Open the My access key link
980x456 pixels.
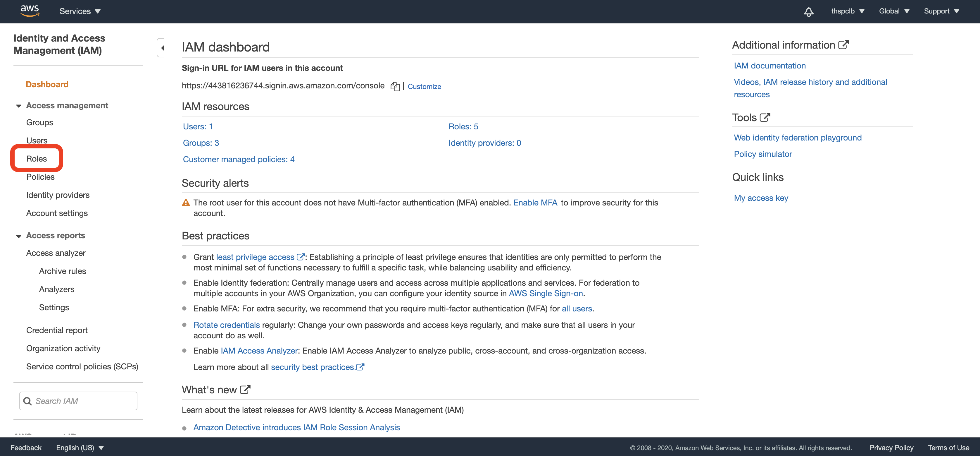click(x=761, y=198)
